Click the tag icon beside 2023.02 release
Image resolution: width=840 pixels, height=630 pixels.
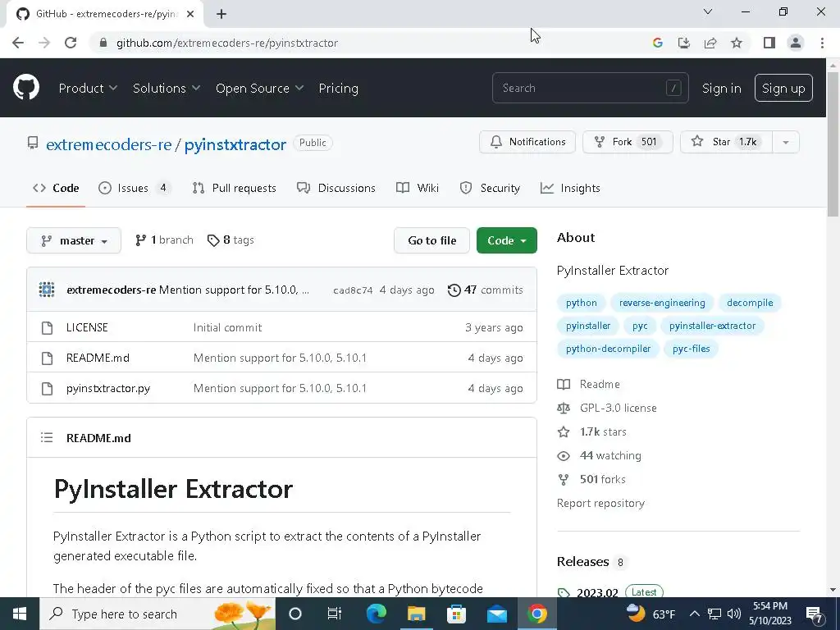point(563,592)
